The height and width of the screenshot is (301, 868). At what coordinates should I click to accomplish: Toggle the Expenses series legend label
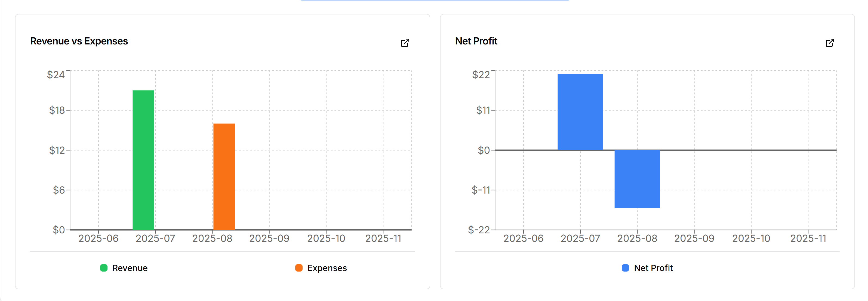(x=327, y=268)
